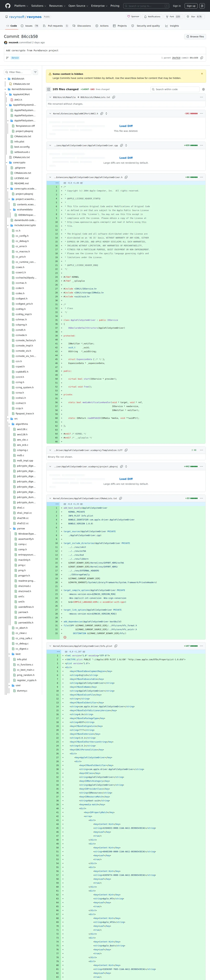Screen dimensions: 210x980
Task: Switch to the Pull requests tab
Action: pos(56,26)
